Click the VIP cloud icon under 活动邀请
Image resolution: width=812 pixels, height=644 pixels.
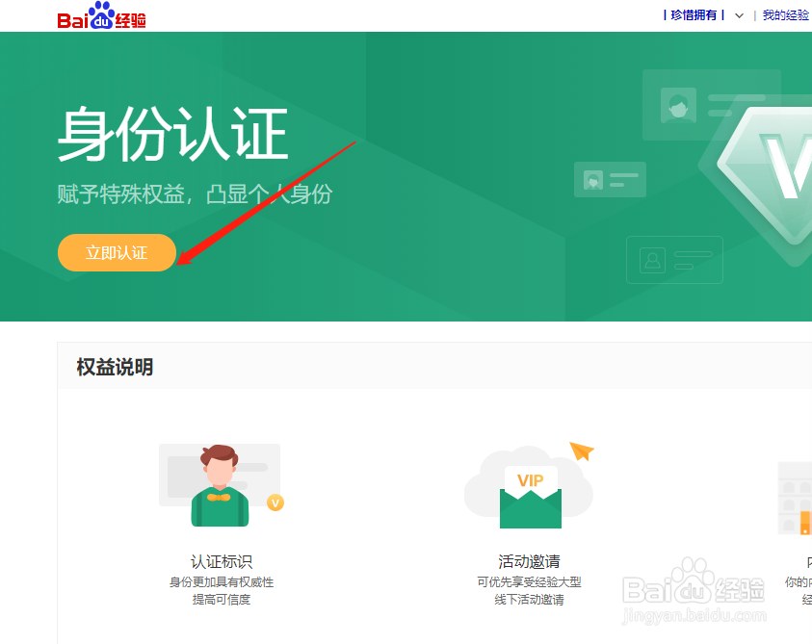[x=529, y=491]
